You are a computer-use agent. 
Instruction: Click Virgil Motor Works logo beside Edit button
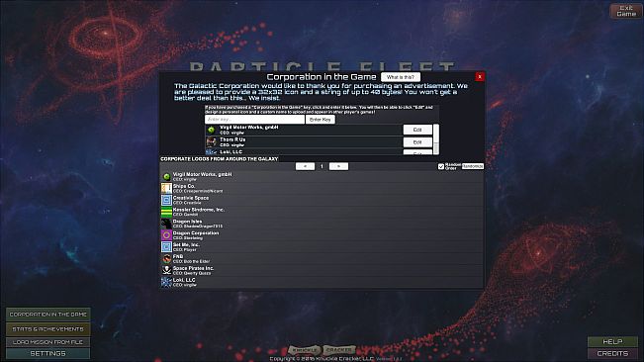pyautogui.click(x=211, y=130)
